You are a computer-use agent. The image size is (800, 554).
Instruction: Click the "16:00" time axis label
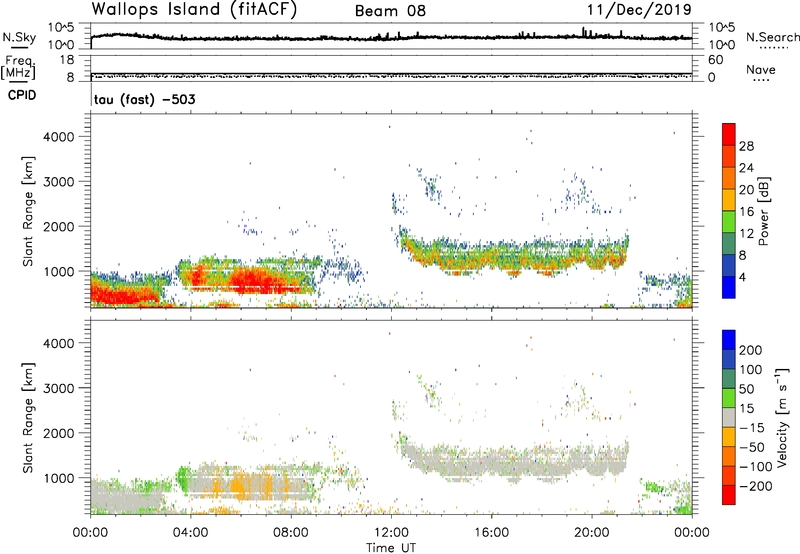[491, 532]
